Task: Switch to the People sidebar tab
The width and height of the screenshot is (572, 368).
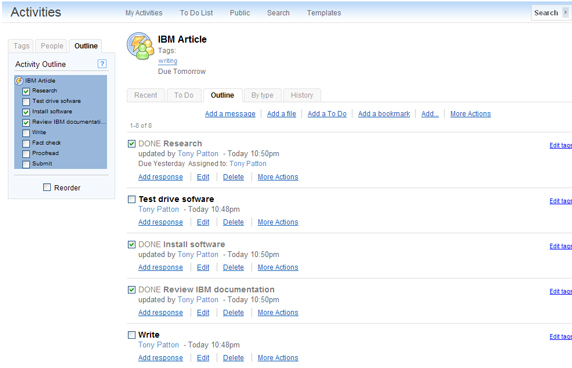Action: click(52, 46)
